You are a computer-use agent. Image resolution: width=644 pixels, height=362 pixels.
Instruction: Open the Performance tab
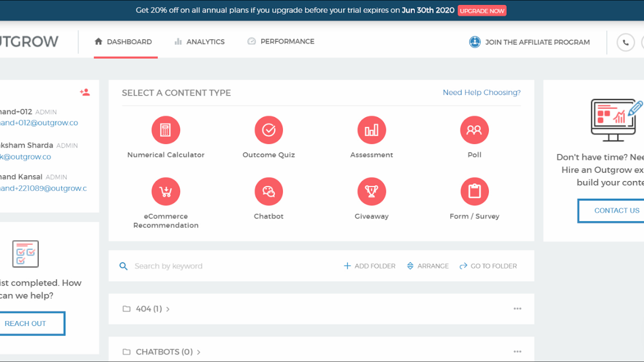281,42
